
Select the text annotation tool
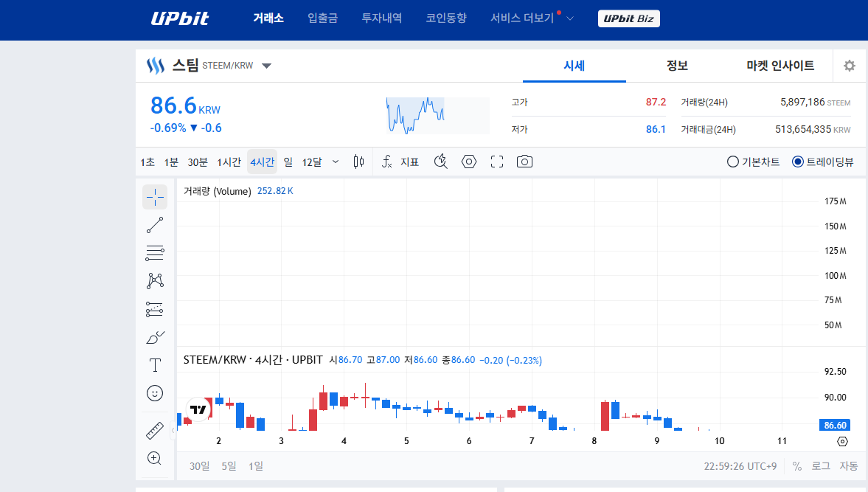(155, 365)
